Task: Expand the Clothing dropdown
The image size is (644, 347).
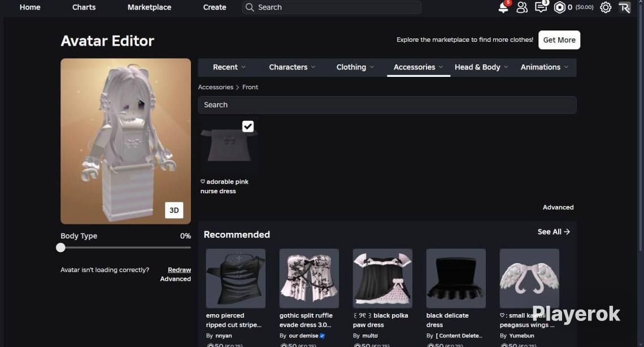Action: 355,67
